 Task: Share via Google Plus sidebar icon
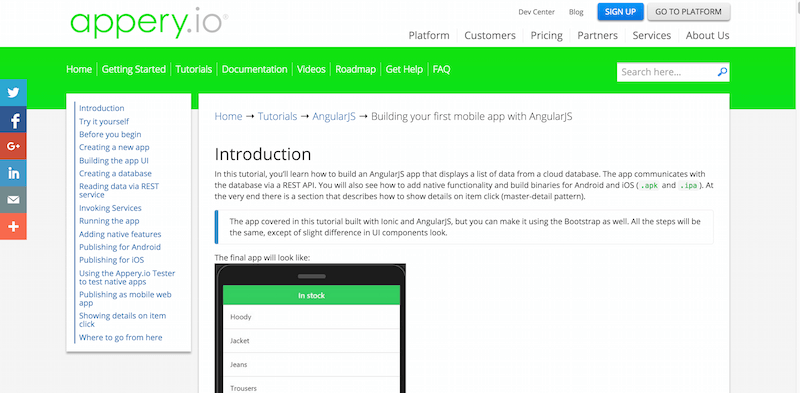13,146
